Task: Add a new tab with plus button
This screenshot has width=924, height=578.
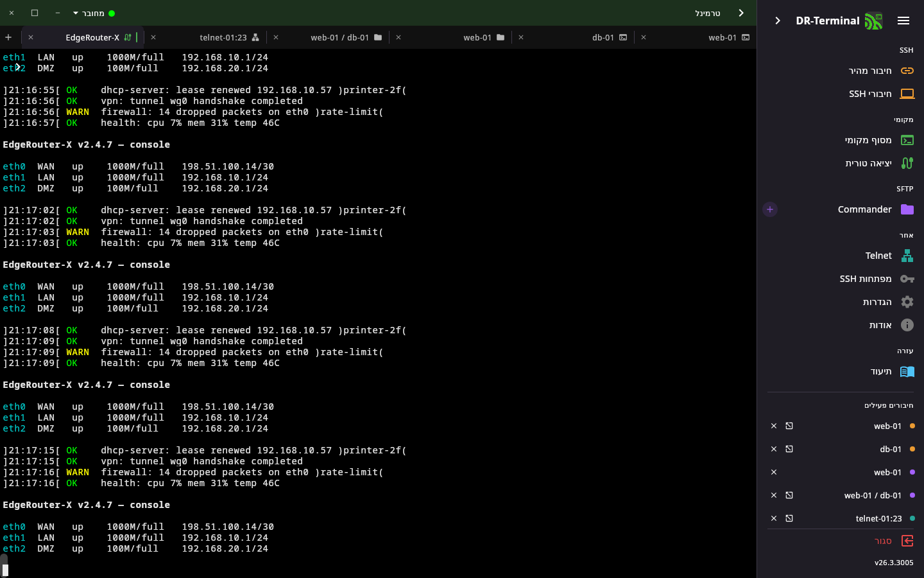Action: pos(8,37)
